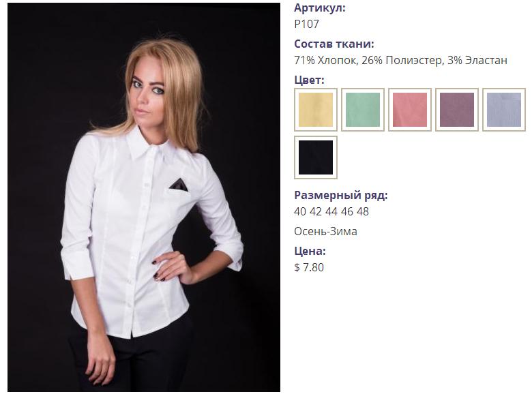532x394 pixels.
Task: Click the Цена: label
Action: pos(310,252)
